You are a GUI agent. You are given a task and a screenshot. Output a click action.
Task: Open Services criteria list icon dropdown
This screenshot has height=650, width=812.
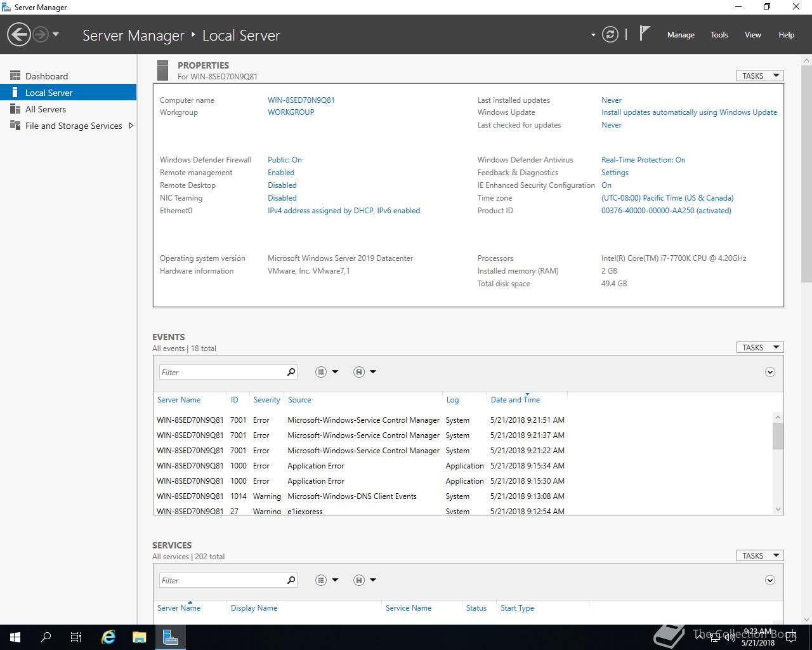click(x=327, y=580)
